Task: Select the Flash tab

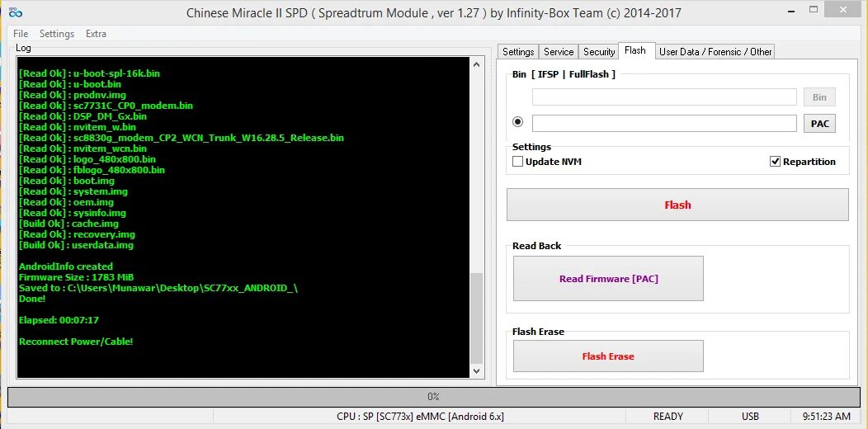Action: [635, 50]
